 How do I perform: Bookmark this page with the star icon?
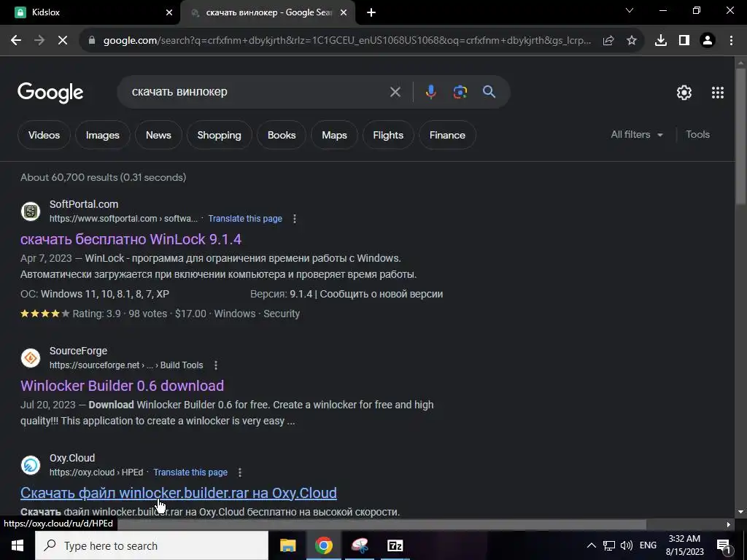click(632, 41)
